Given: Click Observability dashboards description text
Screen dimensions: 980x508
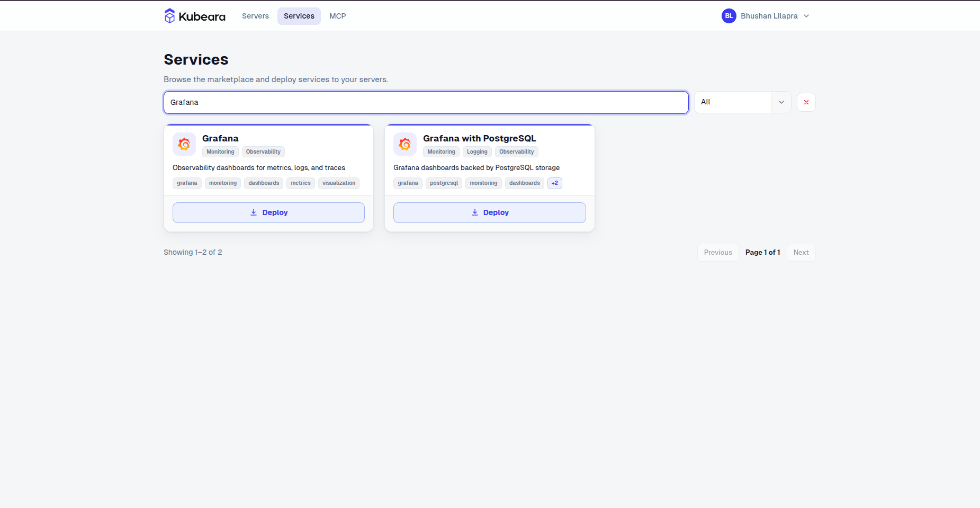Looking at the screenshot, I should coord(259,168).
